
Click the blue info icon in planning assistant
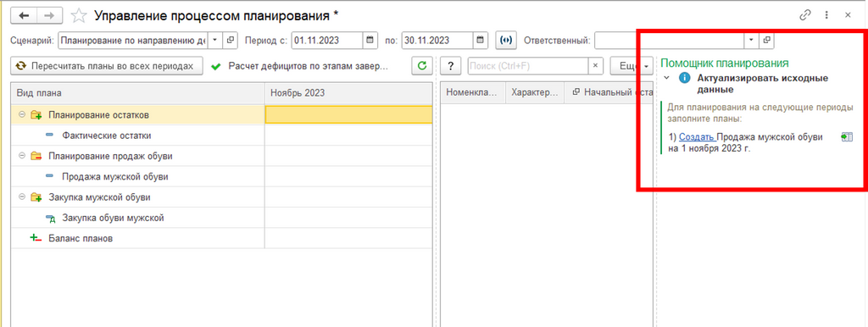point(684,78)
